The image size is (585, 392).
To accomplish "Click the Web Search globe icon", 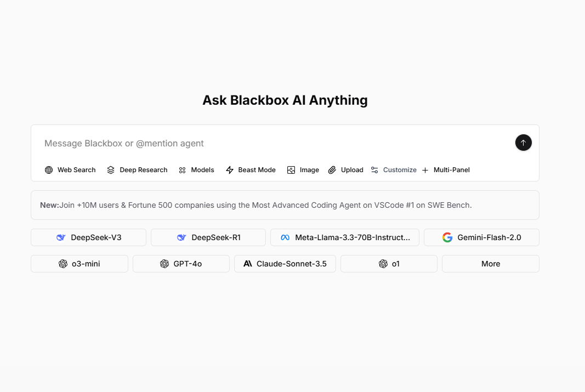I will (x=49, y=170).
